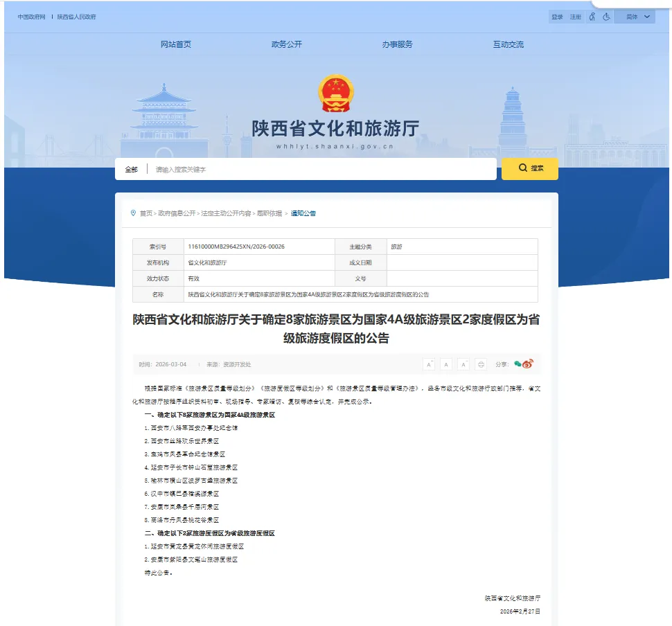Click the 履职依据 breadcrumb link
Viewport: 672px width, 626px height.
(269, 213)
